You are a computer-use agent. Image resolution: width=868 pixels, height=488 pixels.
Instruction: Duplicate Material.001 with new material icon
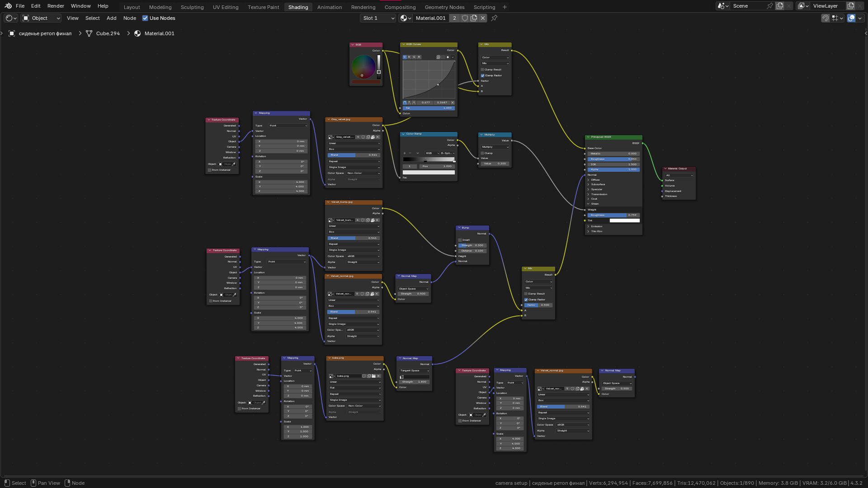(x=474, y=18)
